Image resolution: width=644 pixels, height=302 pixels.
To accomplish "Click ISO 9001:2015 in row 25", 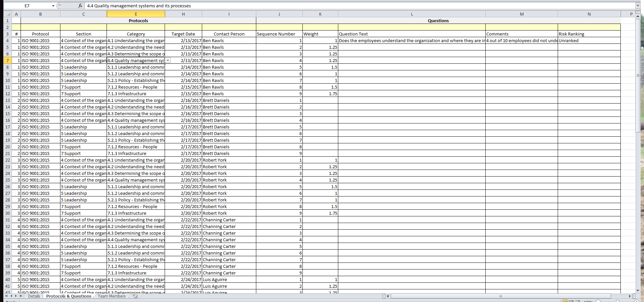I will [x=40, y=180].
